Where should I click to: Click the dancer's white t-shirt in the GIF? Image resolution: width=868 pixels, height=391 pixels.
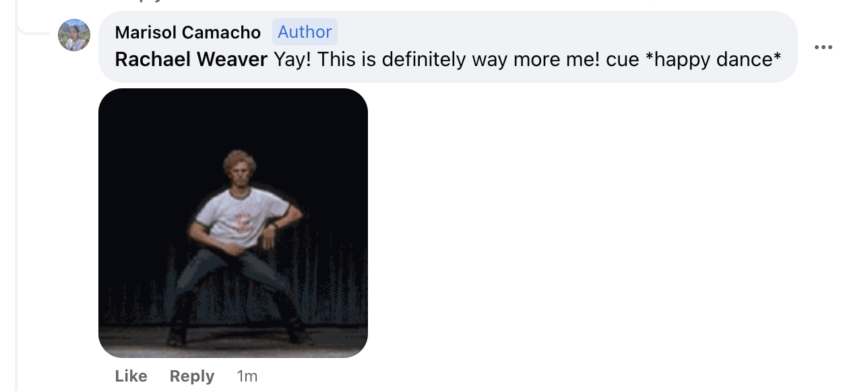(239, 216)
